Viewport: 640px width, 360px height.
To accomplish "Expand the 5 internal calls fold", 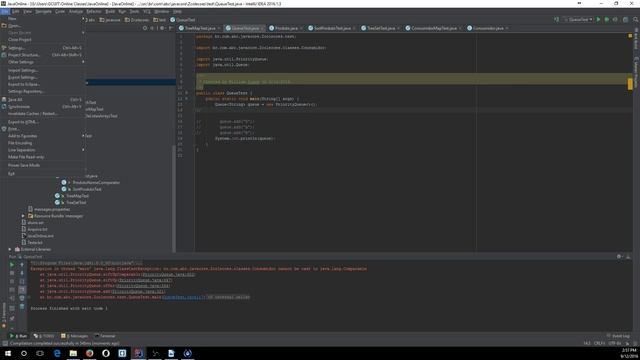I will coord(228,297).
